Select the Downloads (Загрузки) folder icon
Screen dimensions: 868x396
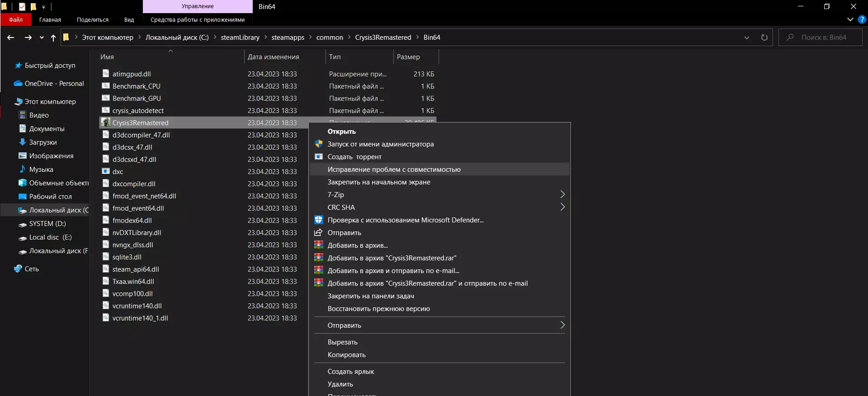coord(22,142)
